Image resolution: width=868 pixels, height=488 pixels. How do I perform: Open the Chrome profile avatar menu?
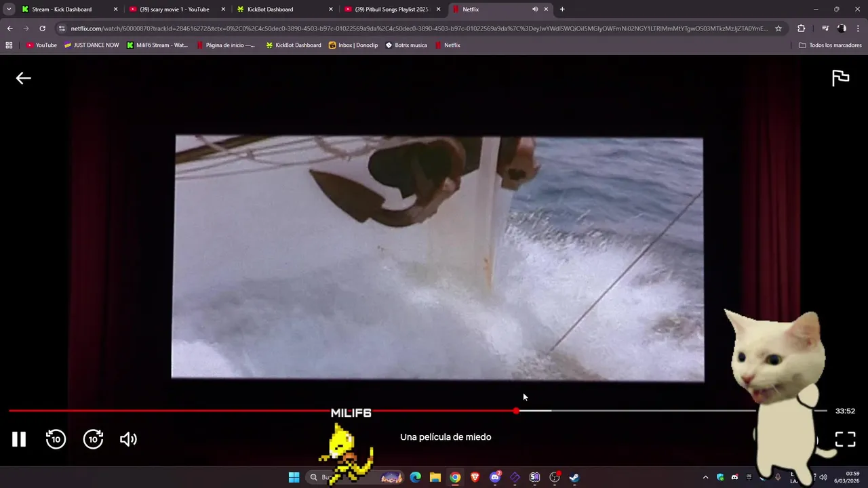pos(842,28)
